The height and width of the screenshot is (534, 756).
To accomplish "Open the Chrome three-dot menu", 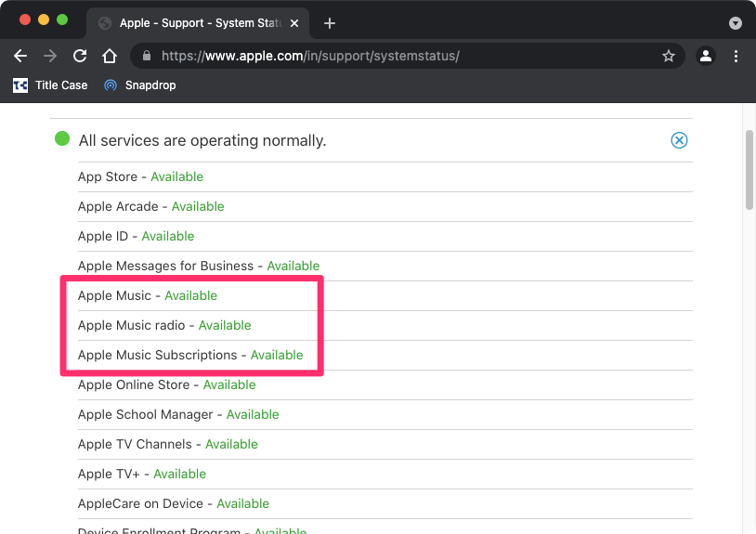I will pyautogui.click(x=736, y=56).
